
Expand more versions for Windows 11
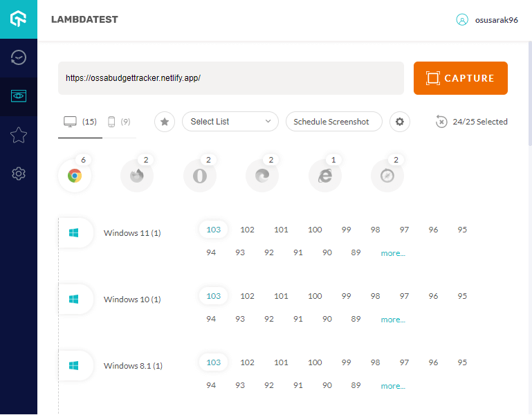[x=393, y=253]
